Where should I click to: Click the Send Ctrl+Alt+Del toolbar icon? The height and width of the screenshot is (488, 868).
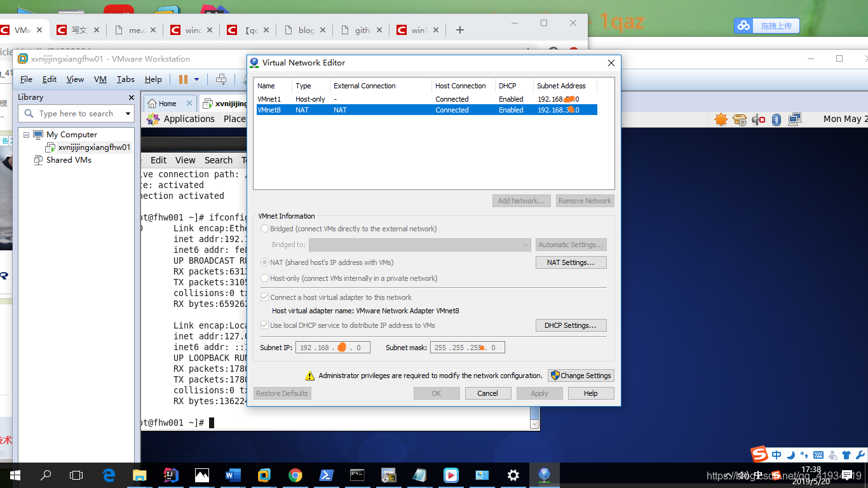tap(221, 79)
